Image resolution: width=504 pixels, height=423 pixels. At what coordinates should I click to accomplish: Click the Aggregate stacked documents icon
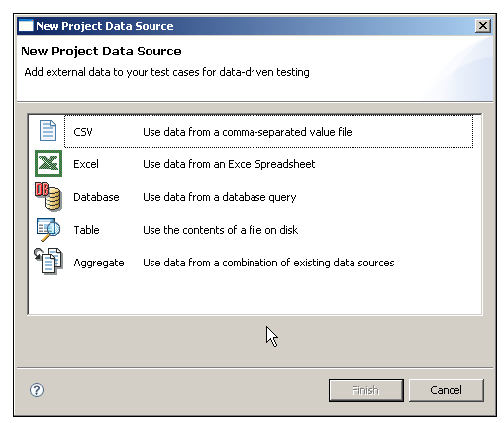[x=48, y=261]
